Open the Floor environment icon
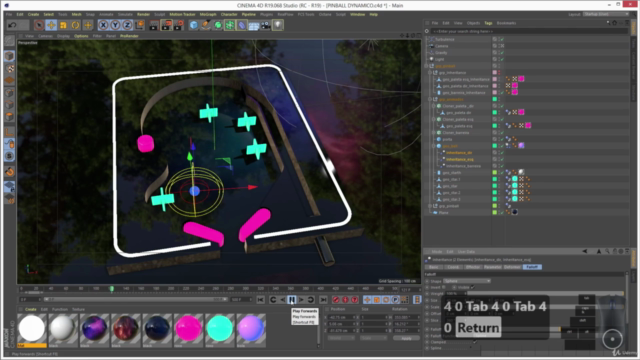The width and height of the screenshot is (640, 360). (x=253, y=25)
